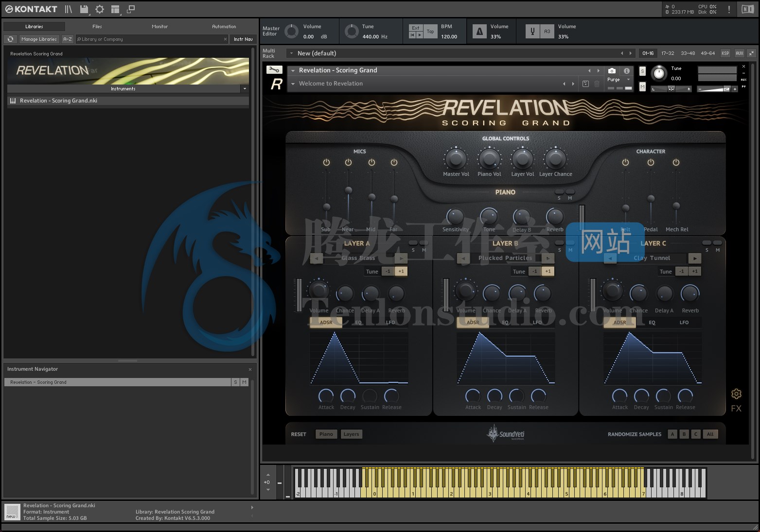Toggle the AUX sends button

tap(739, 53)
